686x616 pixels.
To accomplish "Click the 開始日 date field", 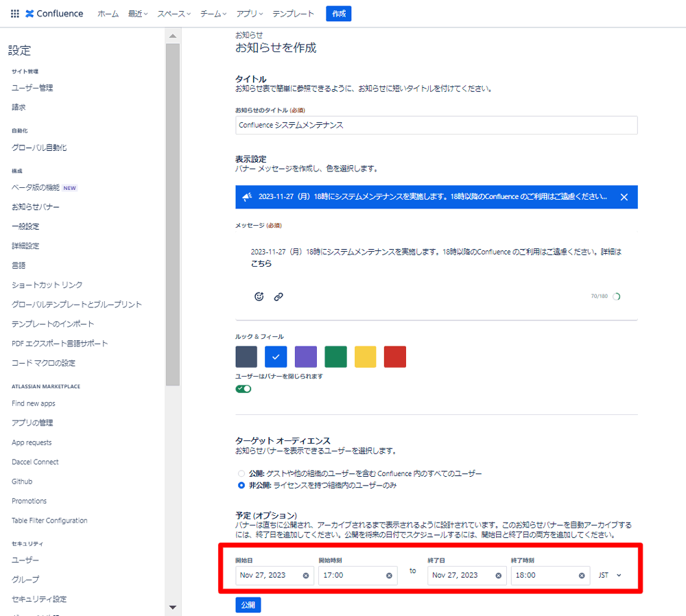I will coord(274,576).
